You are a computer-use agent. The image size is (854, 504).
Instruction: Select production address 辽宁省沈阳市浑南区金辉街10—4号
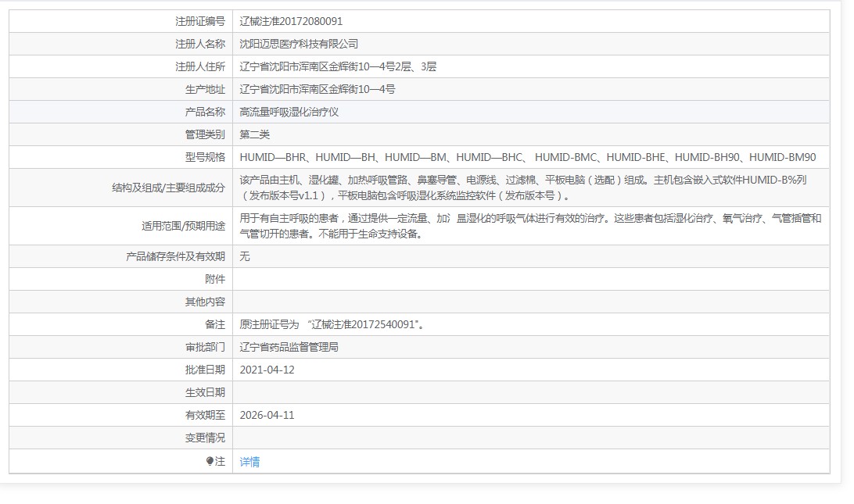(318, 89)
